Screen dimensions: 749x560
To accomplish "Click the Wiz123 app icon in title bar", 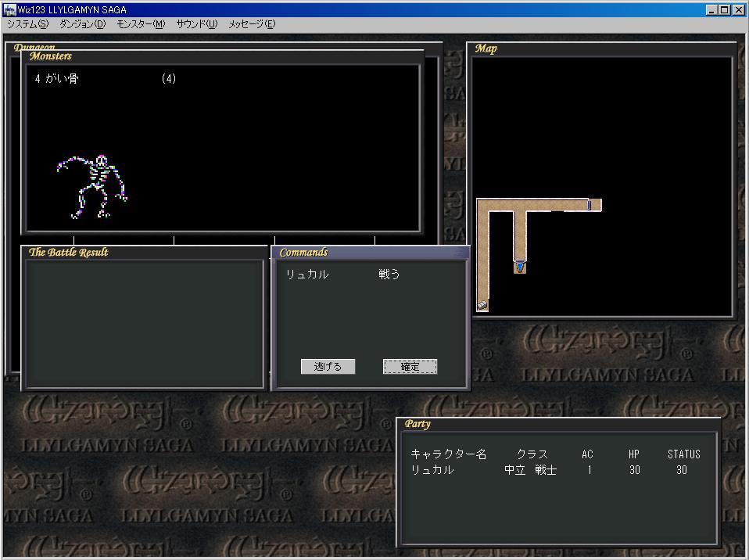I will tap(9, 9).
